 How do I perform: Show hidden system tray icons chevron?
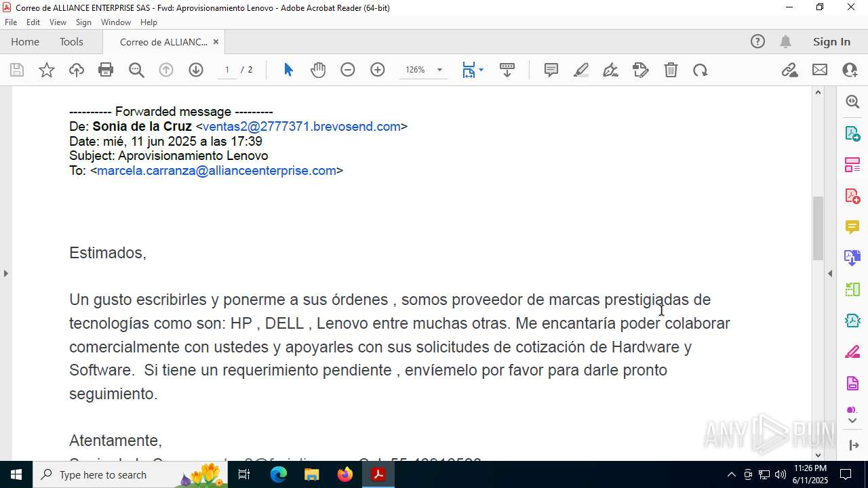coord(731,474)
